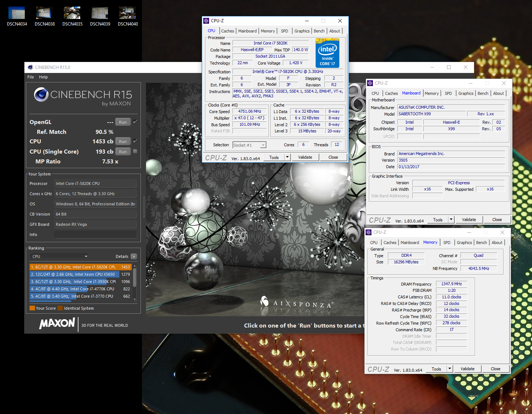Screen dimensions: 532x414
Task: Open the DSCN4039 desktop image
Action: click(100, 16)
